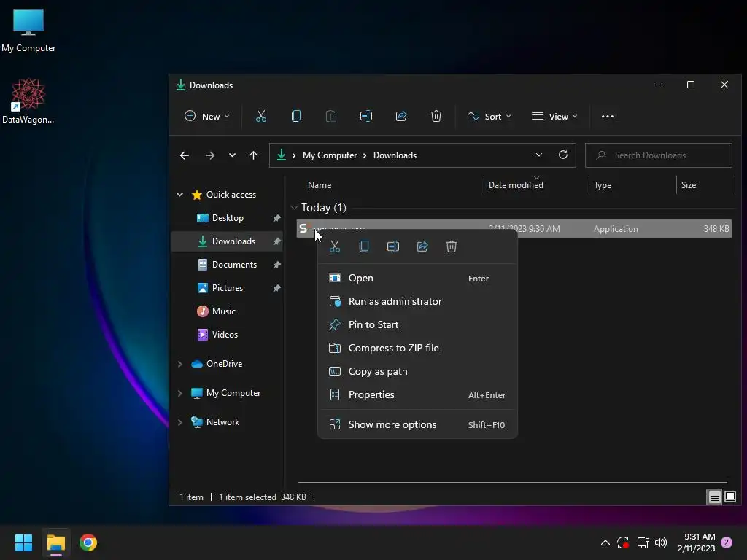Show hidden system tray icons
This screenshot has height=560, width=747.
[605, 542]
